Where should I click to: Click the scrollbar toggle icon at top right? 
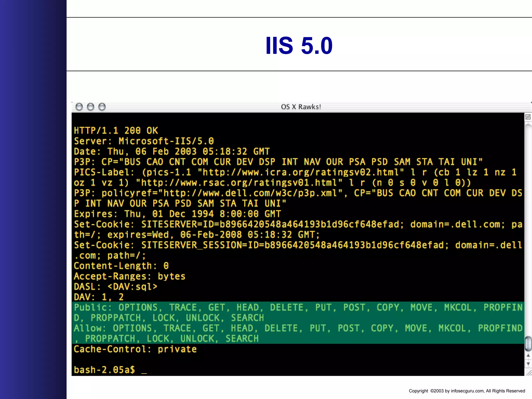(x=528, y=117)
